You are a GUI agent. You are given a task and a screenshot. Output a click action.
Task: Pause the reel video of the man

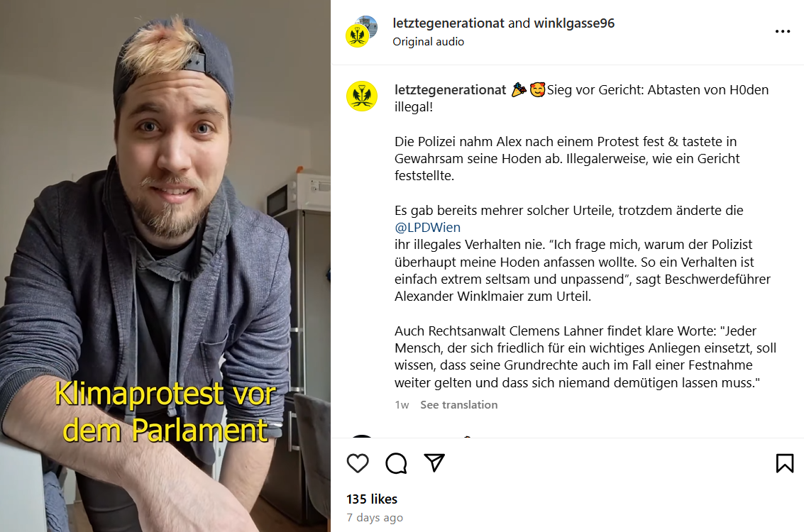(x=165, y=266)
